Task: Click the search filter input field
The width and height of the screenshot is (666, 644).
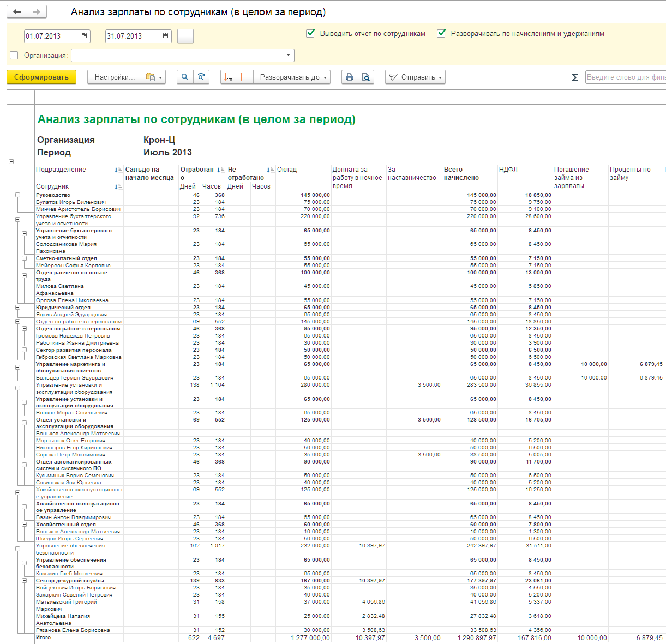Action: pos(626,77)
